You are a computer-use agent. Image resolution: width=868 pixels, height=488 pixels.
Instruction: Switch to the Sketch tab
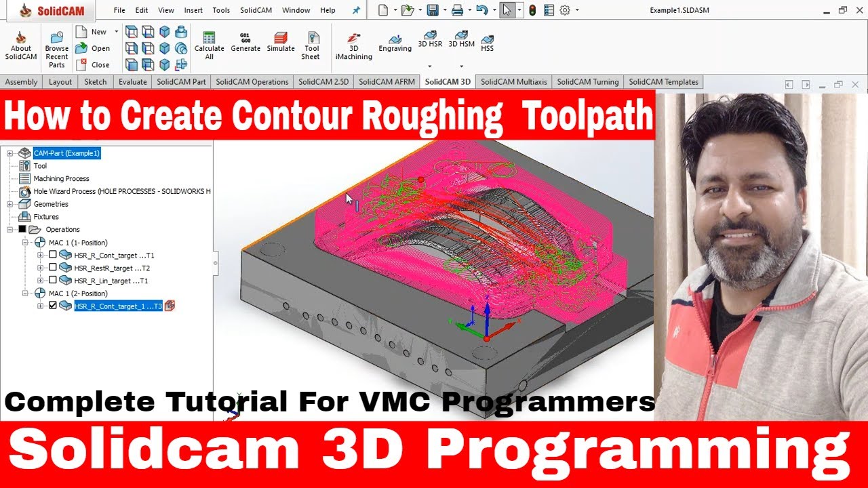coord(96,82)
